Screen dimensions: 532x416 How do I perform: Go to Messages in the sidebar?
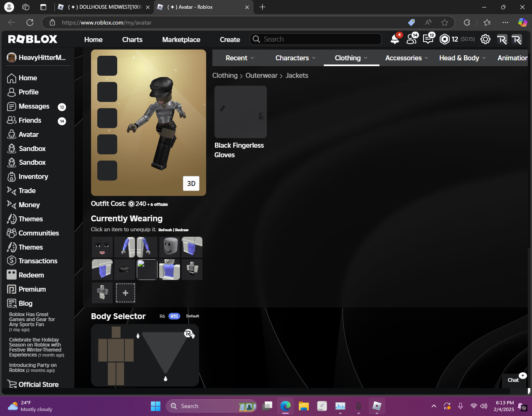coord(34,106)
